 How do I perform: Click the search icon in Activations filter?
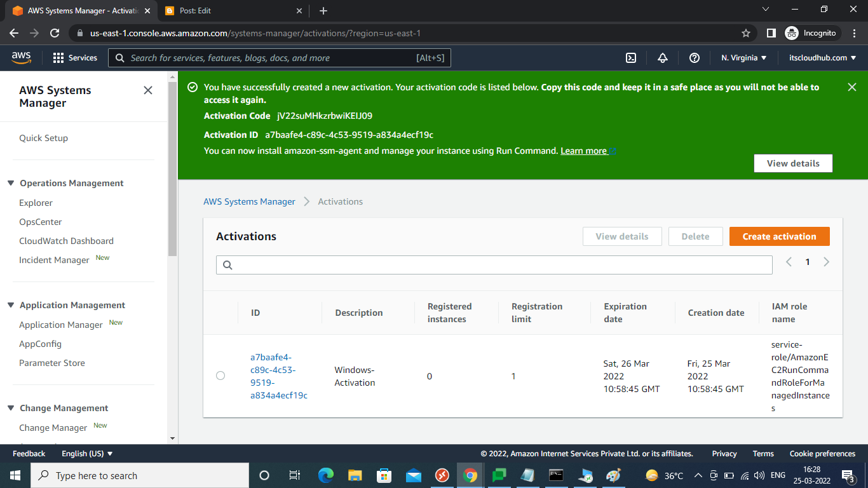pyautogui.click(x=228, y=265)
